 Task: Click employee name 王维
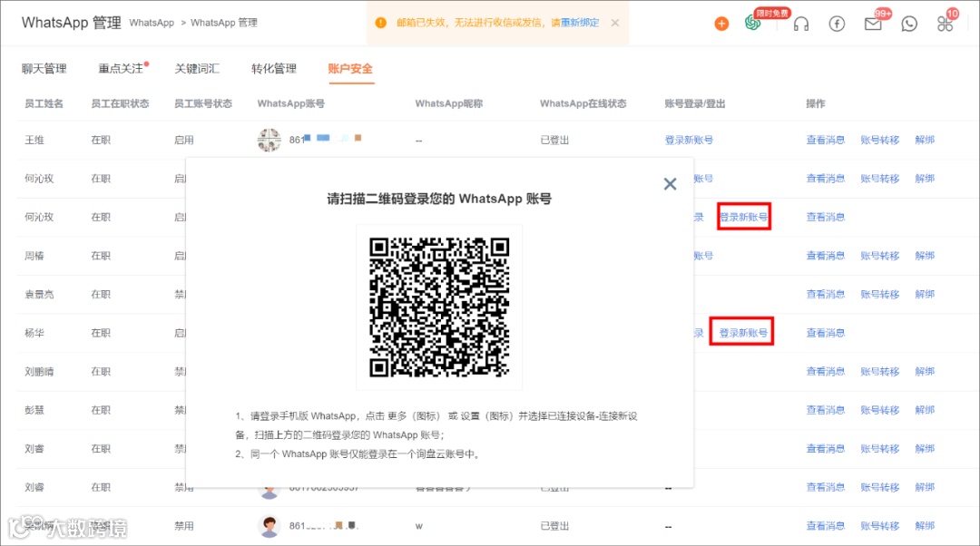click(34, 140)
